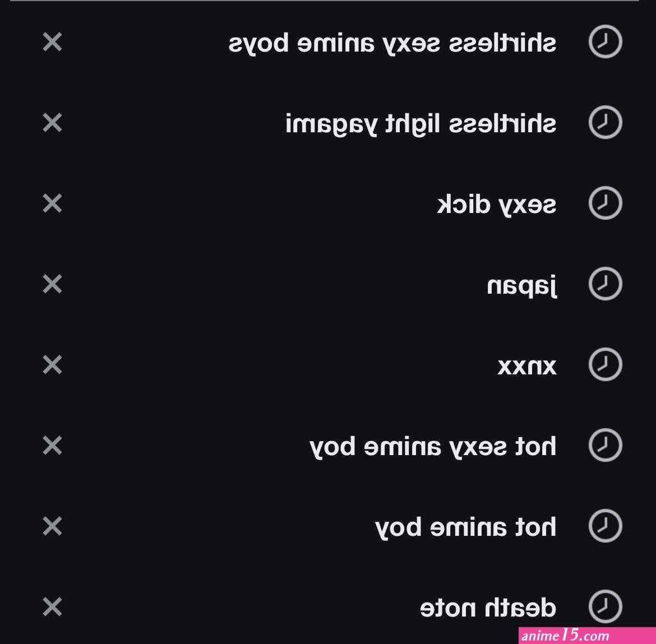
Task: Delete 'hot sexy anime boy' entry
Action: tap(52, 445)
